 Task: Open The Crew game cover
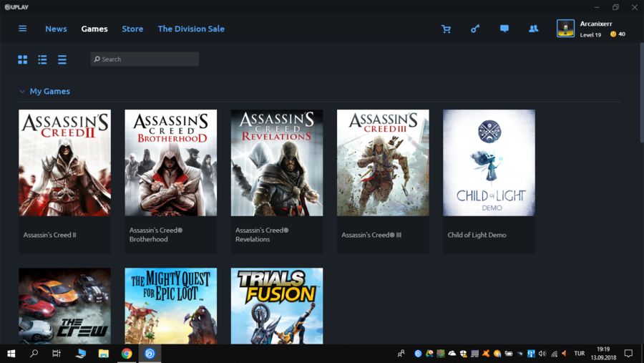point(65,306)
